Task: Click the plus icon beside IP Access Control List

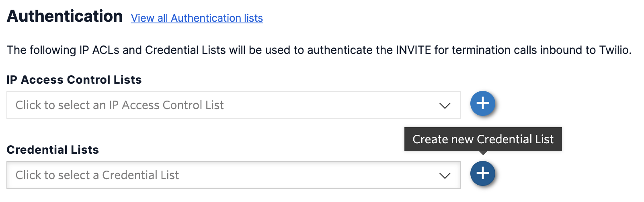Action: [x=482, y=103]
